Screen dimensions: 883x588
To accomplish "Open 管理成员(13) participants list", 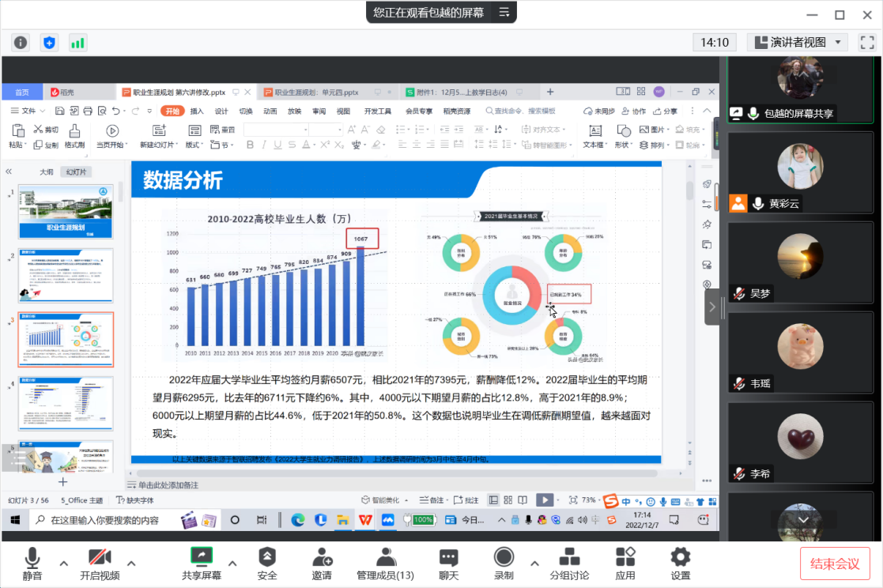I will [x=385, y=563].
